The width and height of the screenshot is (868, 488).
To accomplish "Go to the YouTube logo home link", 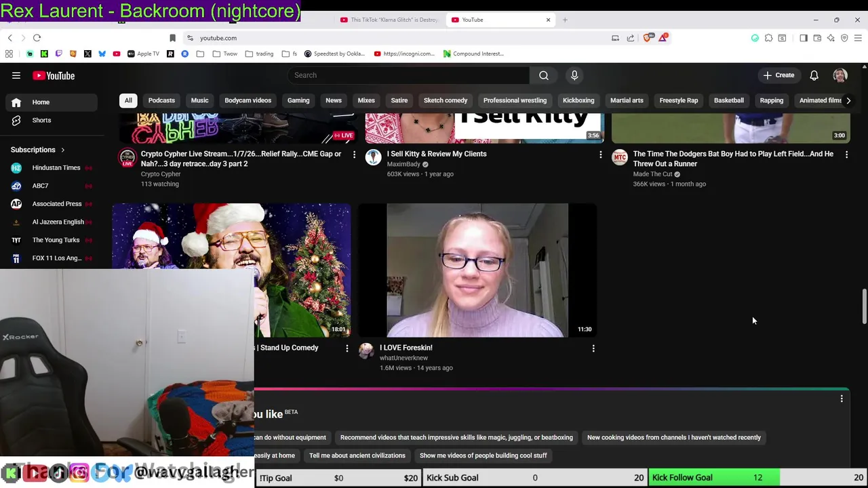I will click(53, 75).
